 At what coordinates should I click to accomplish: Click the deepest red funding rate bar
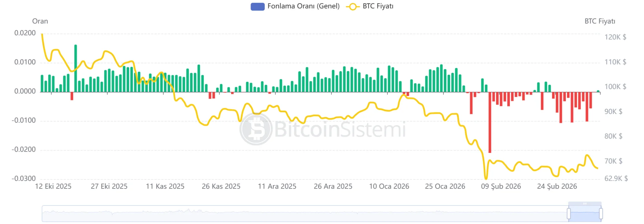(x=490, y=122)
